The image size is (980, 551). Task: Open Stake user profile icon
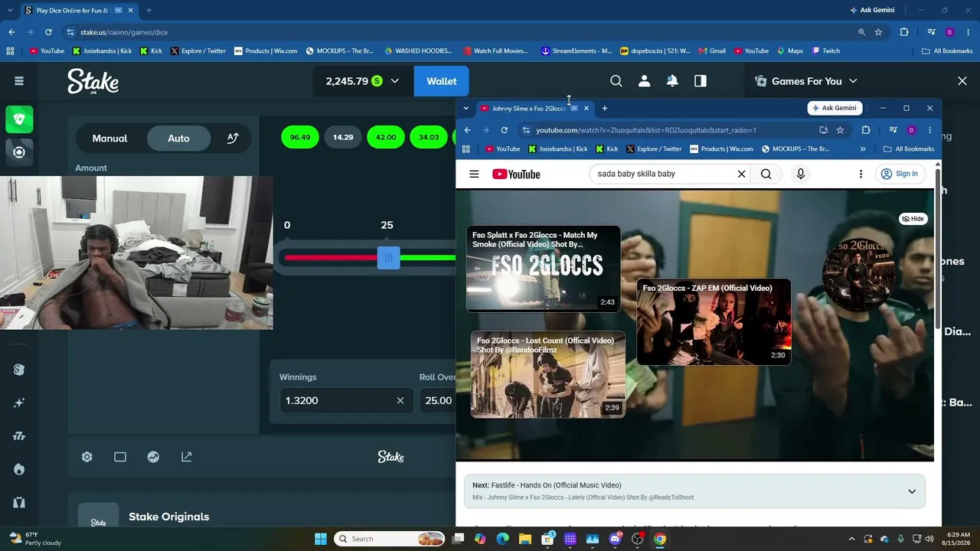tap(645, 81)
